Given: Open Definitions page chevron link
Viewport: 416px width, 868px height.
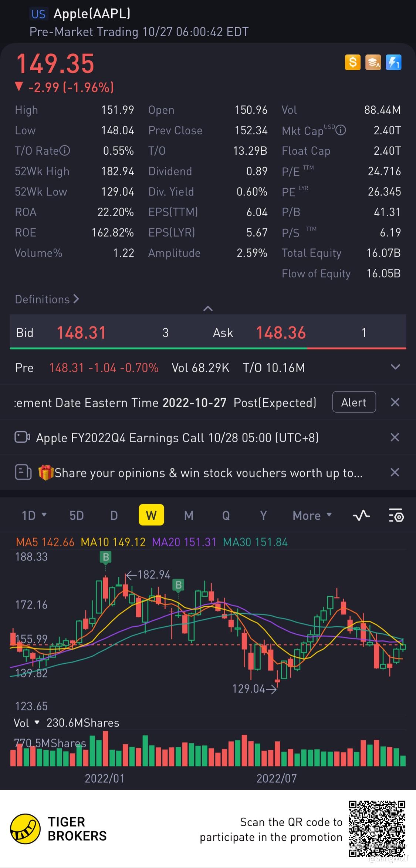Looking at the screenshot, I should click(x=47, y=299).
